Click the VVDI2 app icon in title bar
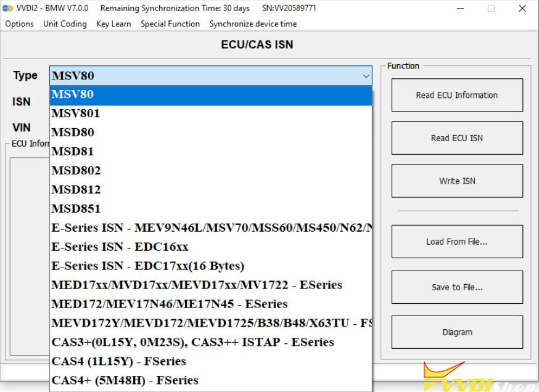 point(7,8)
